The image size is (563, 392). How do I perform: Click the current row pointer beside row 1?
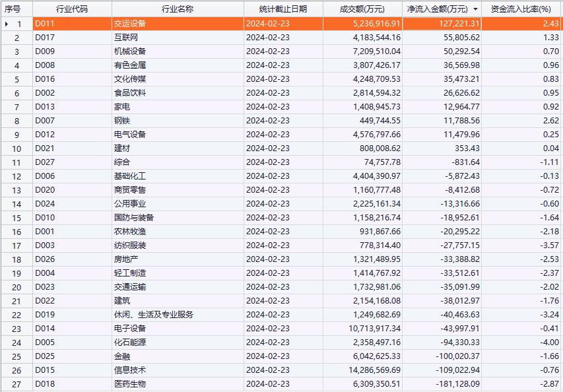pyautogui.click(x=7, y=24)
